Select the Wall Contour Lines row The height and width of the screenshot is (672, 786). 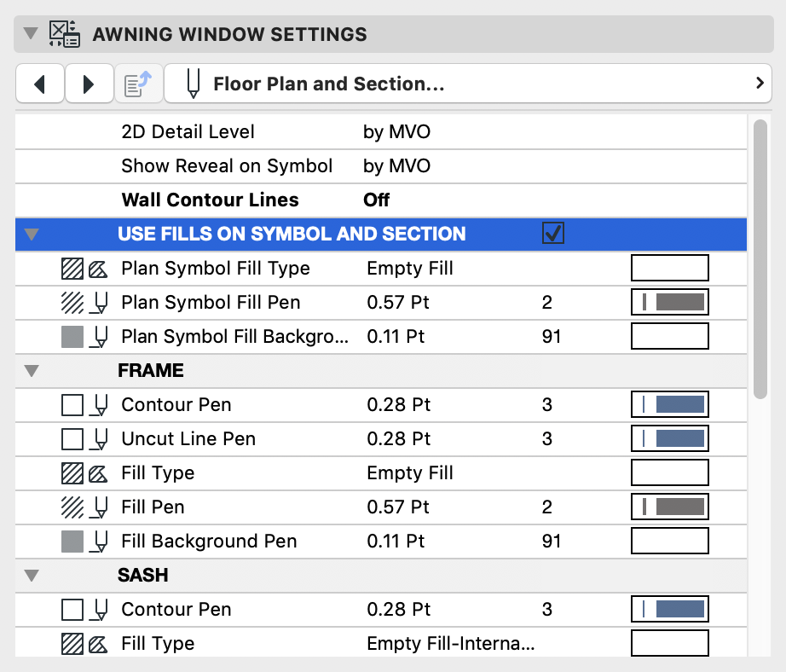(x=211, y=200)
